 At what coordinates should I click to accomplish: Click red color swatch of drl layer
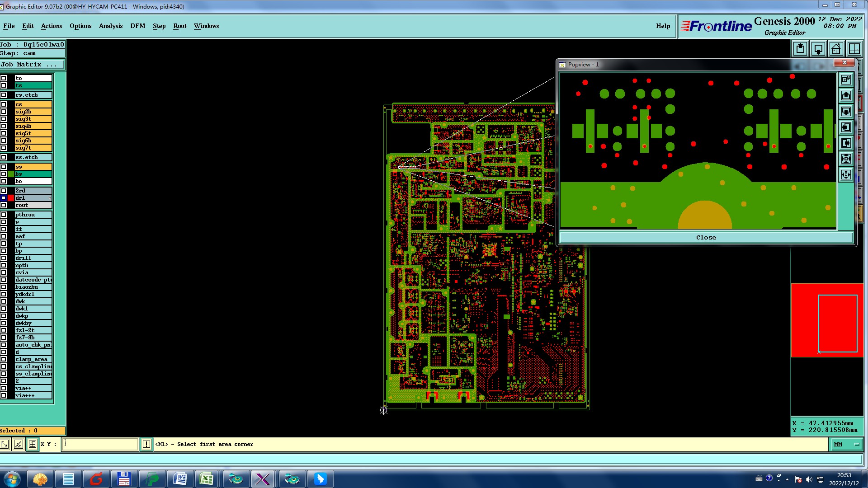click(11, 198)
